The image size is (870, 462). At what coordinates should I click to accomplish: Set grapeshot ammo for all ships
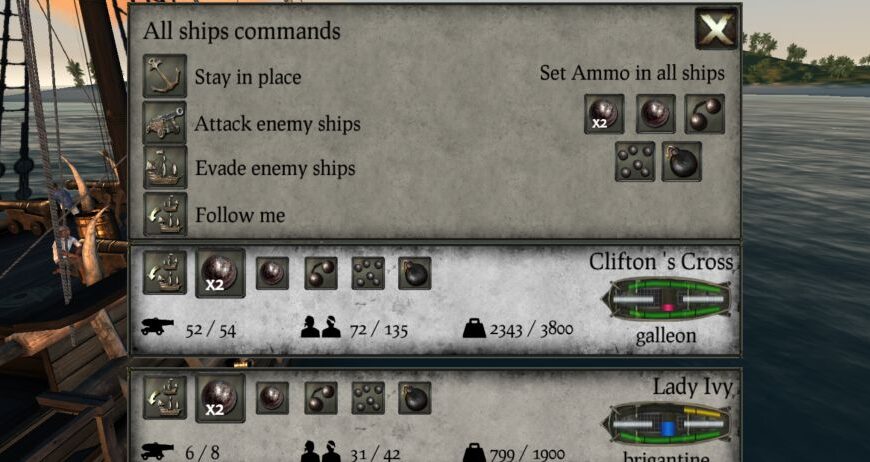635,161
